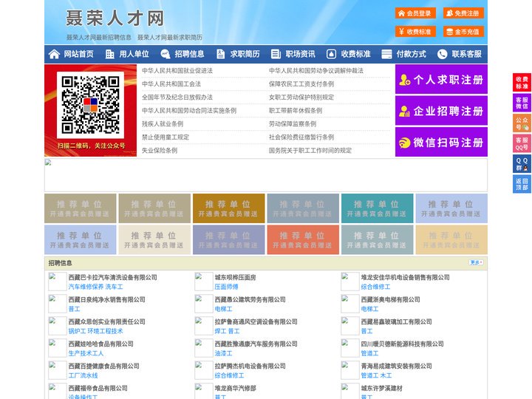Click teal 推荐单位 tile
Viewport: 532px width, 399px height.
coord(378,208)
